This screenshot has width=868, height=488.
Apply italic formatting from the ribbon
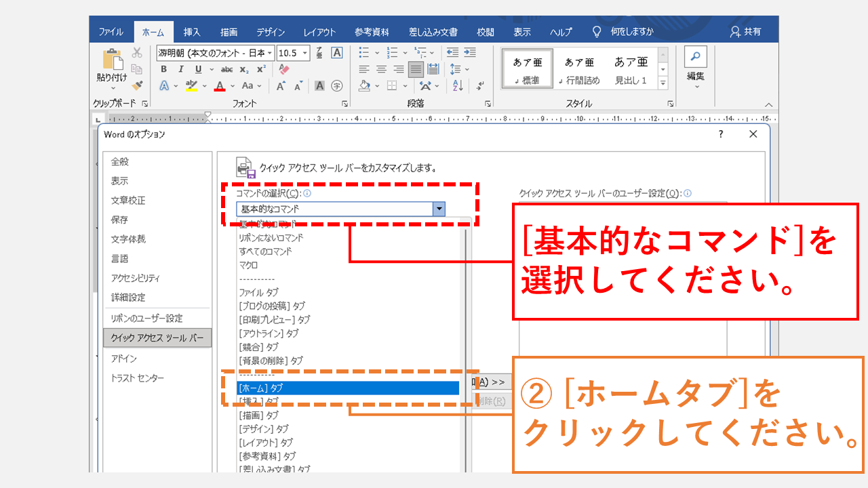point(181,68)
